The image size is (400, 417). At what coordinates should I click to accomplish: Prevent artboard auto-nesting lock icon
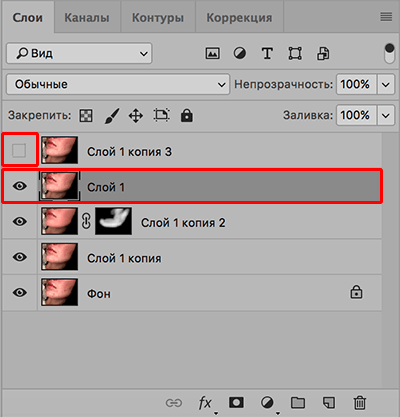(x=161, y=115)
